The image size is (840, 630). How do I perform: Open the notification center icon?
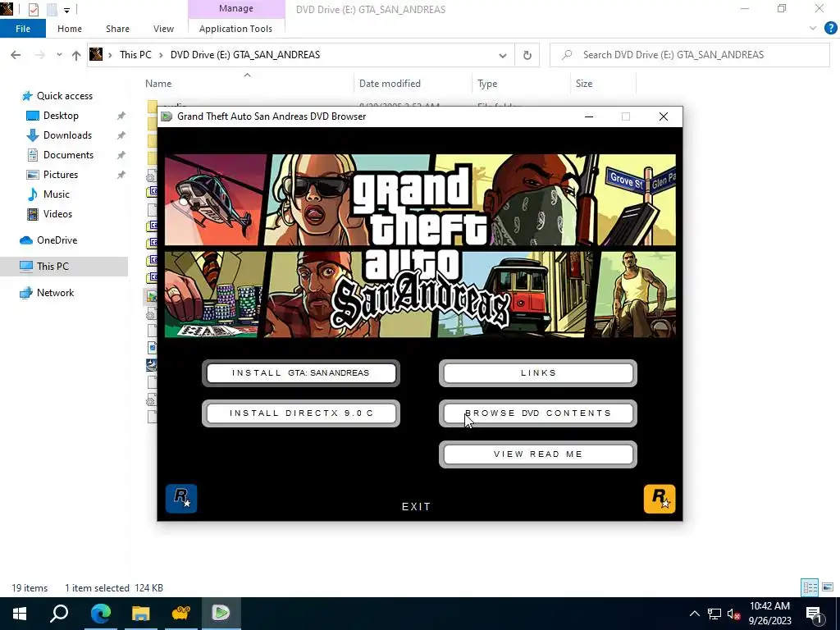click(x=814, y=614)
